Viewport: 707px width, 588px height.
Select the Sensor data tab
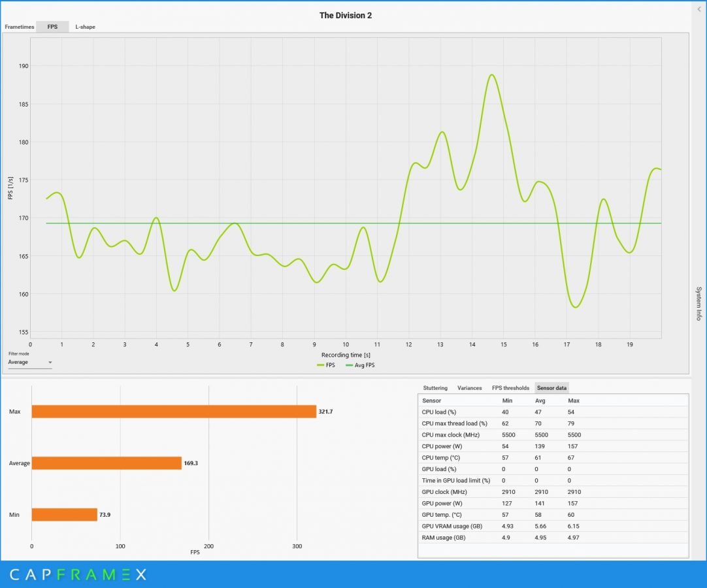pos(551,388)
